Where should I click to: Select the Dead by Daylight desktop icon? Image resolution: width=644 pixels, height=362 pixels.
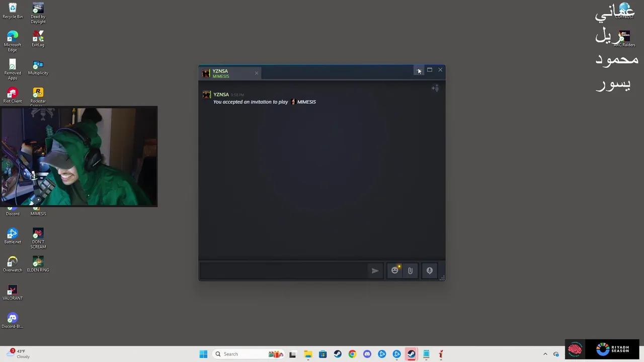click(x=38, y=14)
